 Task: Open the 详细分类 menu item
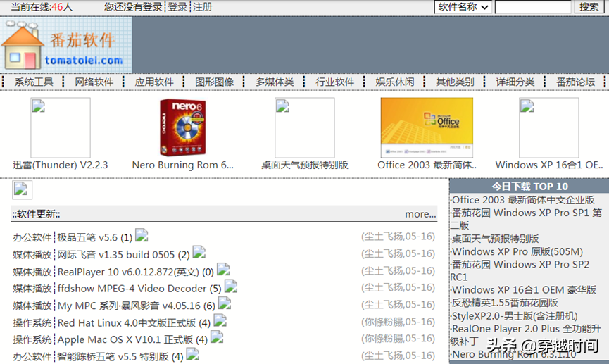[x=515, y=82]
